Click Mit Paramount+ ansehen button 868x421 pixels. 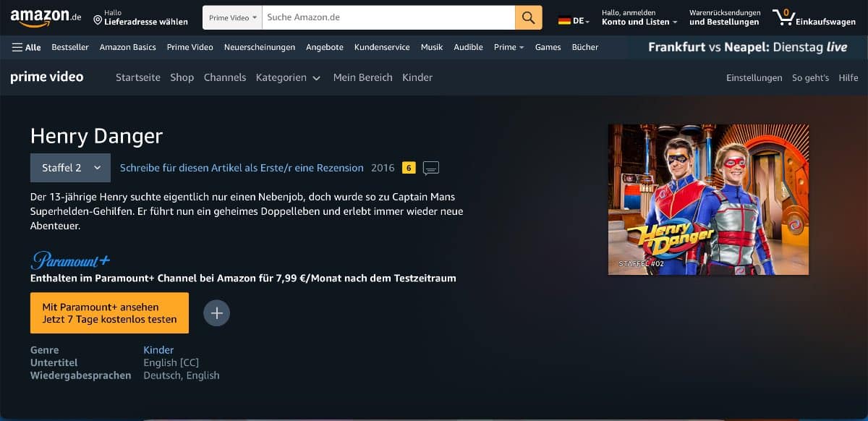109,313
